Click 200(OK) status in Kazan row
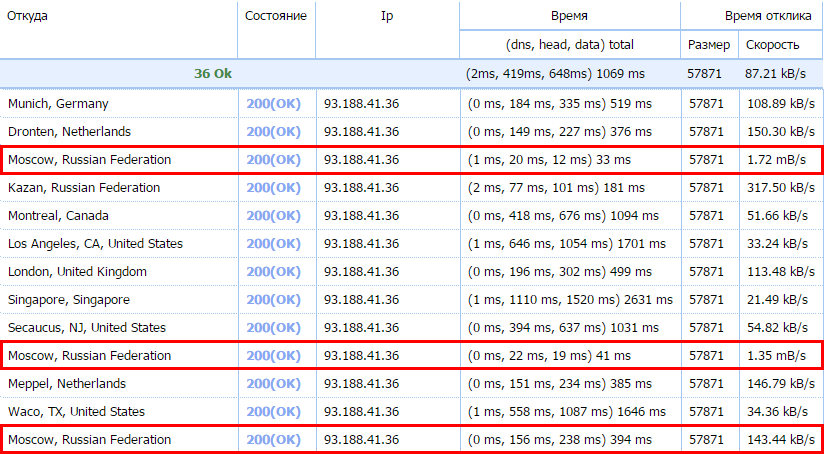Screen dimensions: 824x454 [273, 188]
